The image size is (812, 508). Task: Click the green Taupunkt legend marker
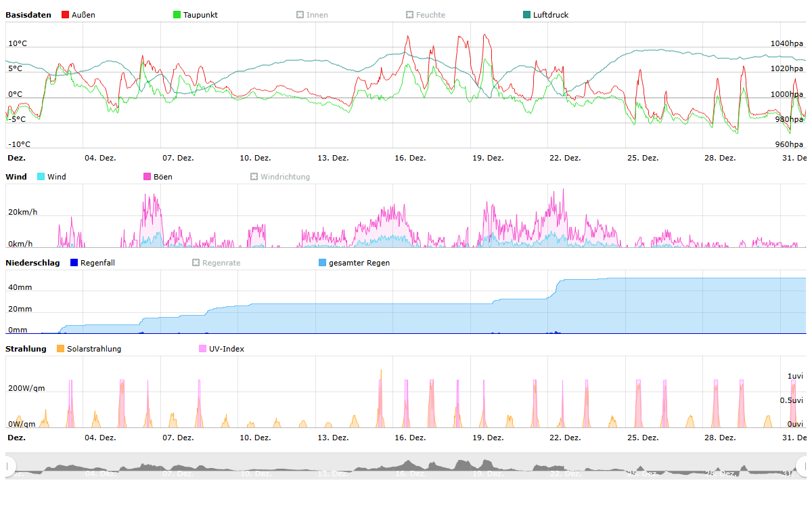[x=177, y=15]
